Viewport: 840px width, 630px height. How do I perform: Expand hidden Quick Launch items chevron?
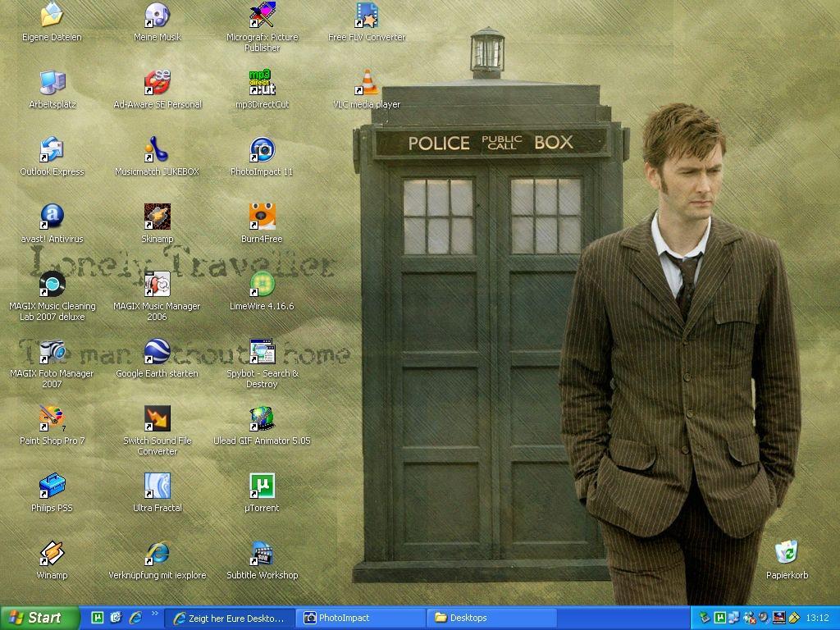pyautogui.click(x=155, y=614)
